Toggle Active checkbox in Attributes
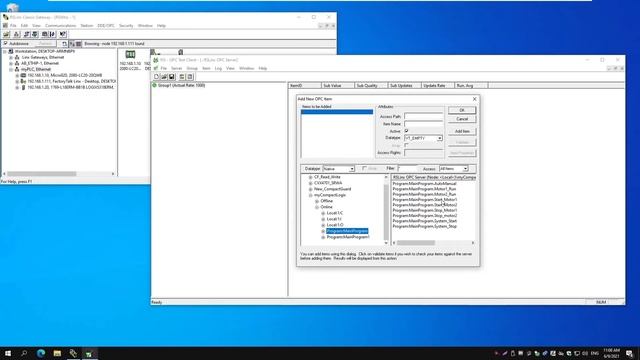640x360 pixels. pyautogui.click(x=406, y=131)
